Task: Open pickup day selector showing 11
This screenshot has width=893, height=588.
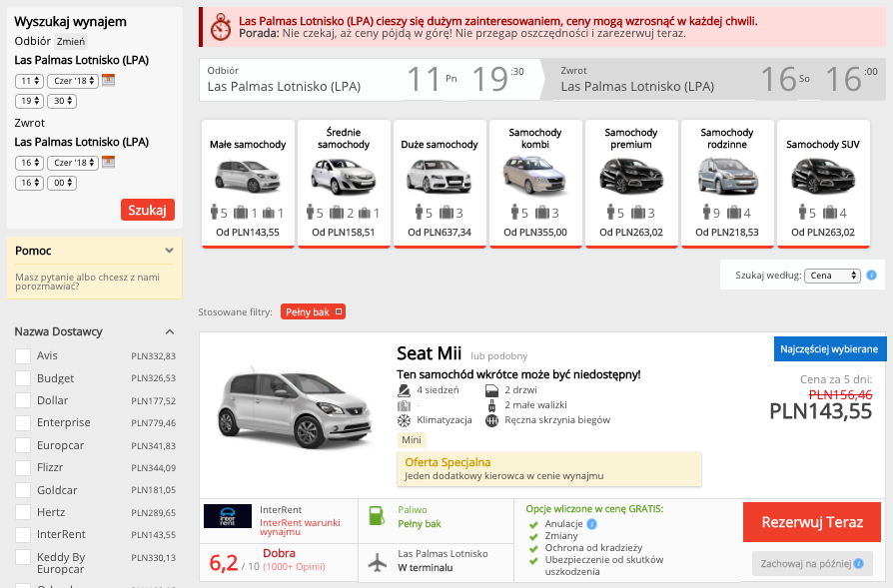Action: pos(29,81)
